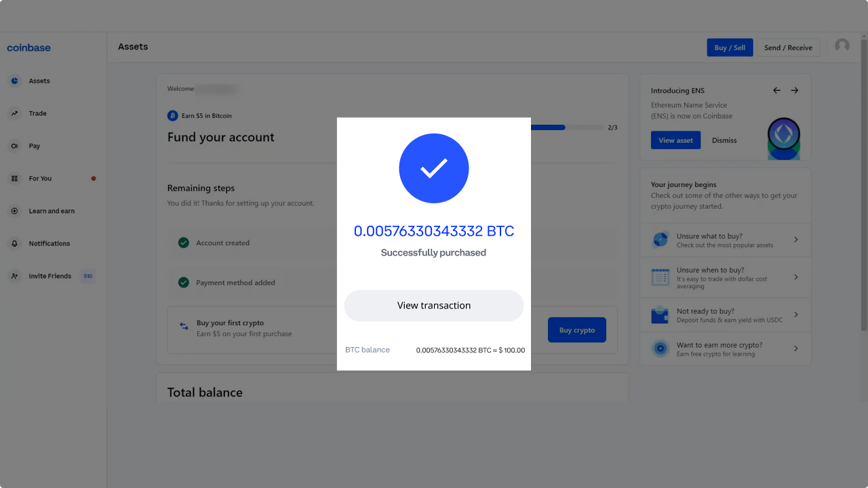Click the Coinbase logo
The image size is (868, 488).
[x=28, y=47]
